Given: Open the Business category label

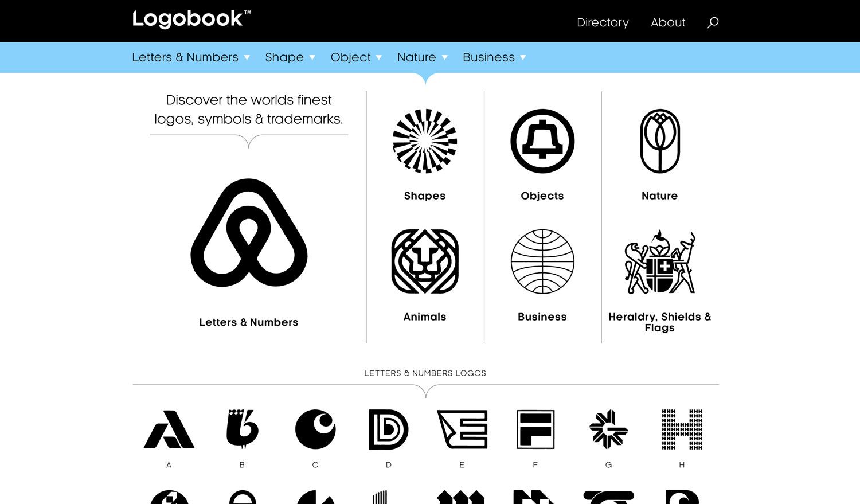Looking at the screenshot, I should [542, 317].
